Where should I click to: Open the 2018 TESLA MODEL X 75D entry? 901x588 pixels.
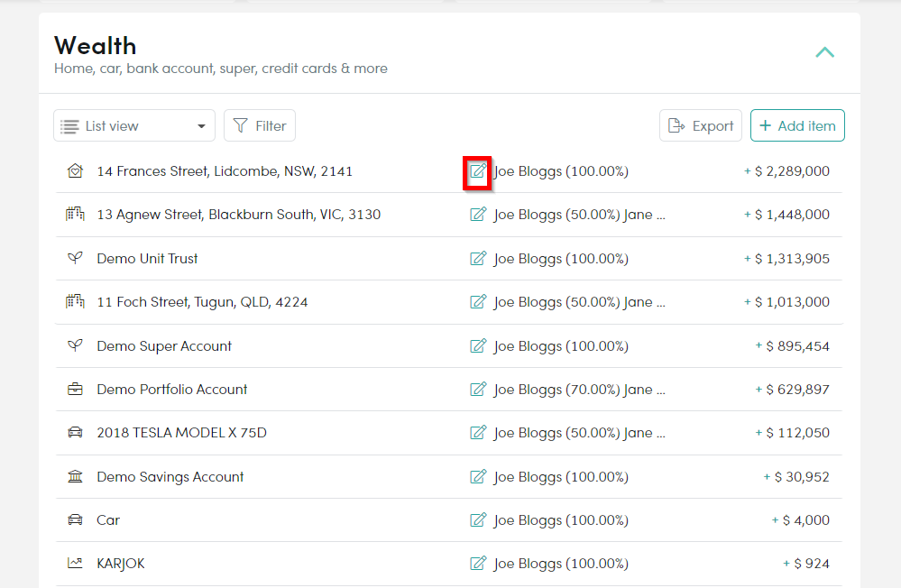(181, 433)
